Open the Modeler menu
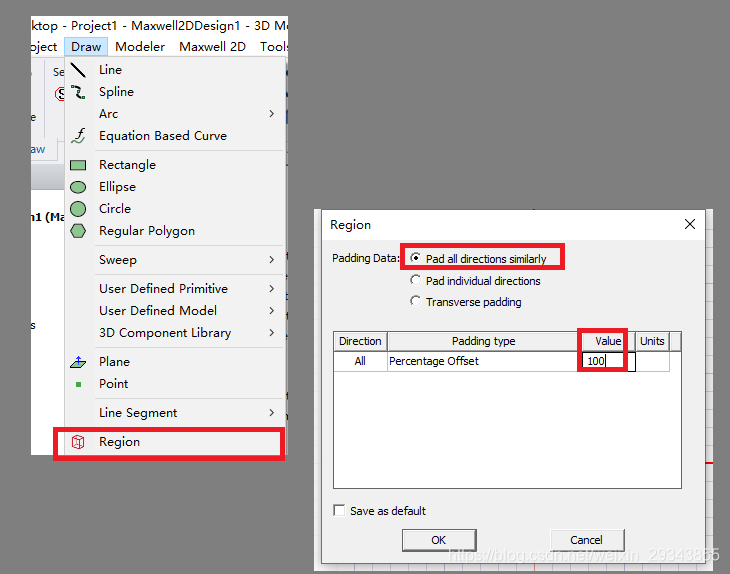This screenshot has width=730, height=574. click(140, 46)
